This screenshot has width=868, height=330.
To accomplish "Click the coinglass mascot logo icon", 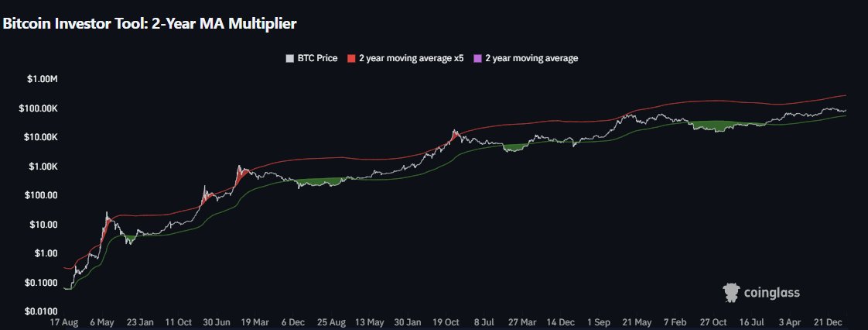I will (x=730, y=292).
